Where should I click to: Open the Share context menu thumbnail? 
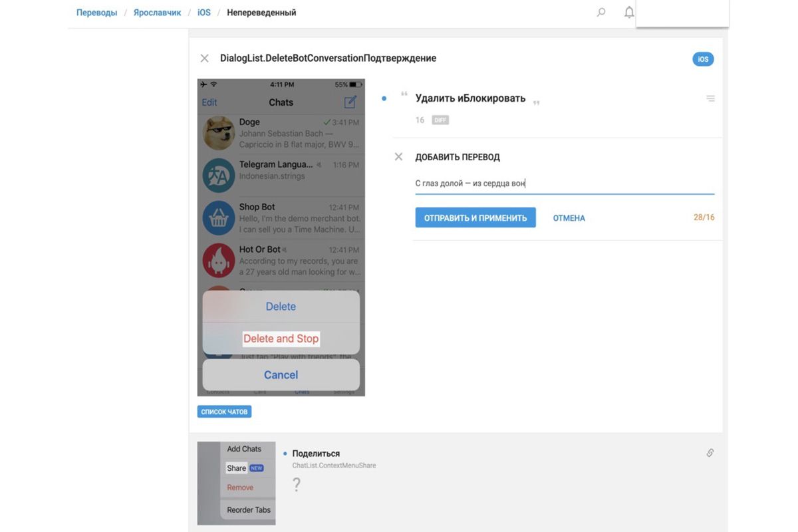pyautogui.click(x=236, y=483)
